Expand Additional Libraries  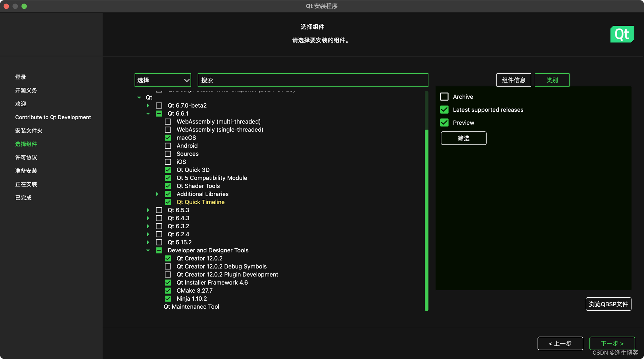click(x=157, y=194)
